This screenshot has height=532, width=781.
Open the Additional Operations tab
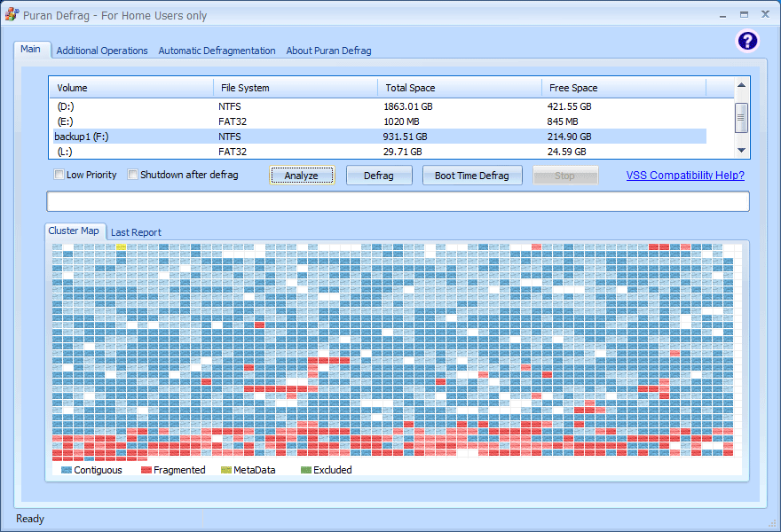point(102,51)
